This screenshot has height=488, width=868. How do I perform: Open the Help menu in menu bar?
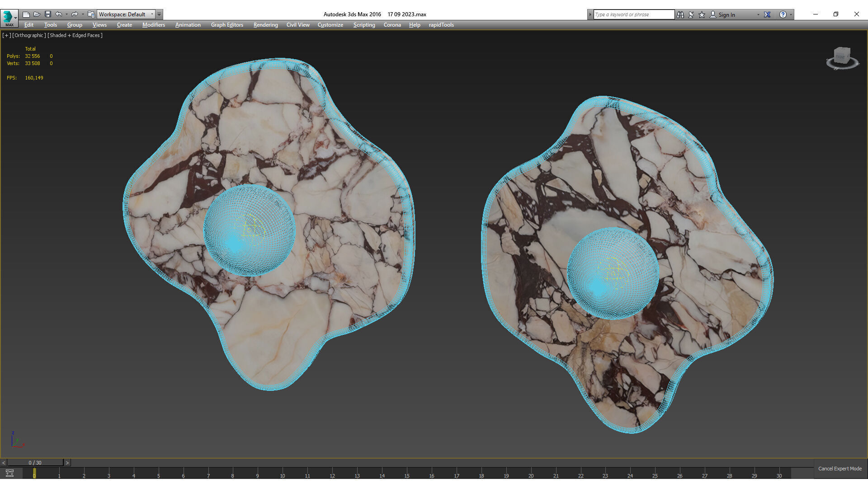pyautogui.click(x=415, y=25)
